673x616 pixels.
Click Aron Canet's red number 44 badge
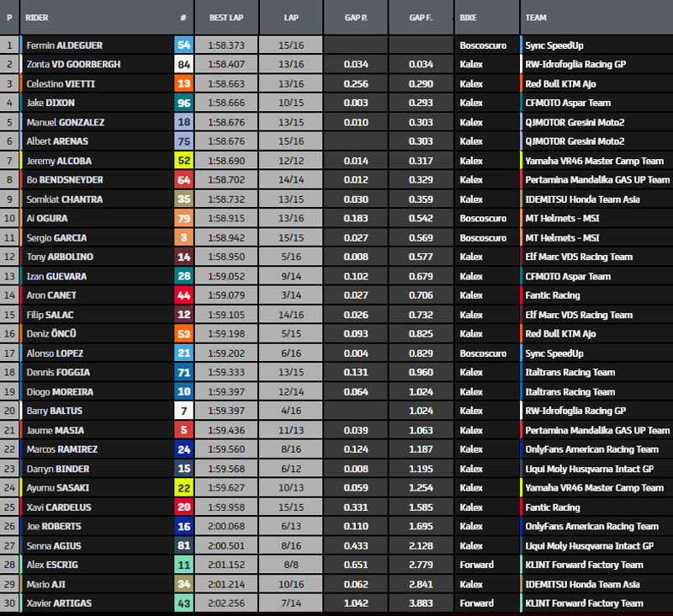coord(183,295)
